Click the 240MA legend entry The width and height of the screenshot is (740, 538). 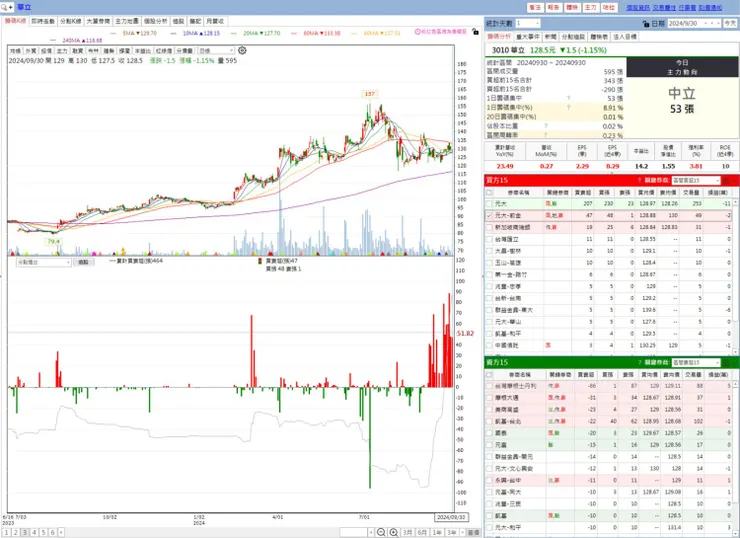(76, 41)
